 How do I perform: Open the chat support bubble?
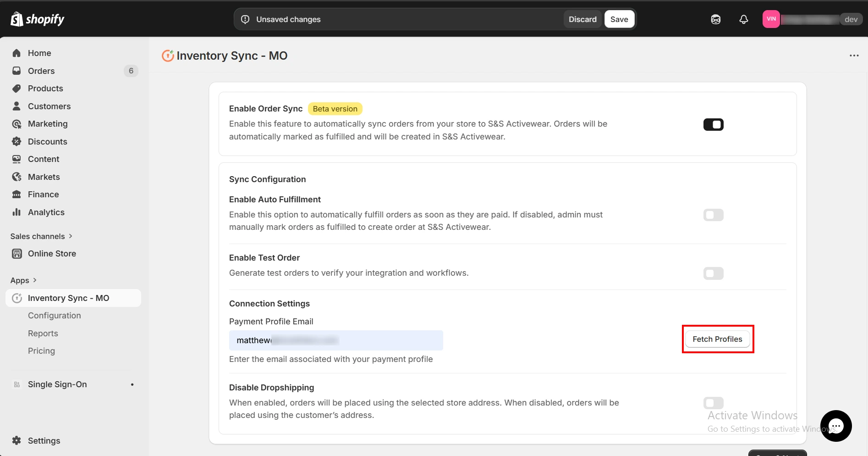click(x=836, y=426)
